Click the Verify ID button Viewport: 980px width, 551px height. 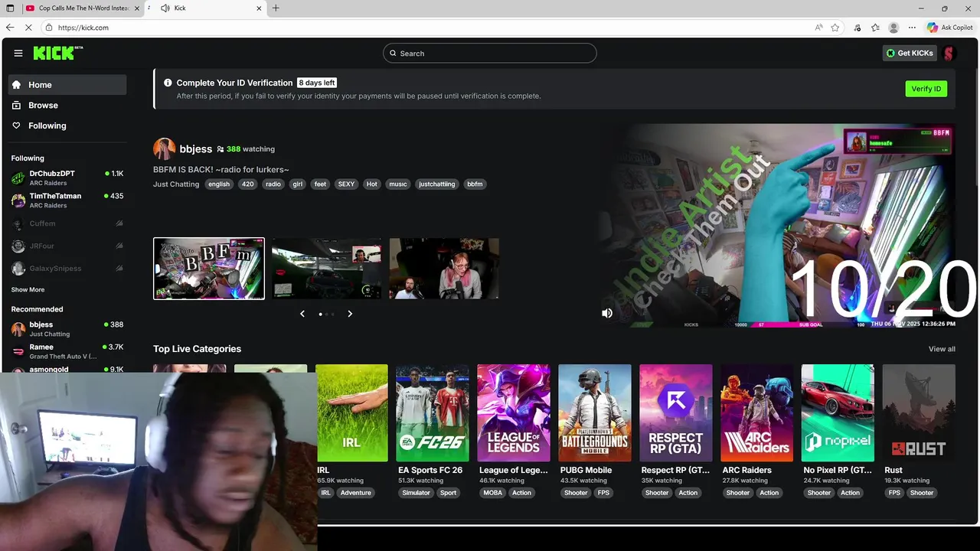pos(926,89)
